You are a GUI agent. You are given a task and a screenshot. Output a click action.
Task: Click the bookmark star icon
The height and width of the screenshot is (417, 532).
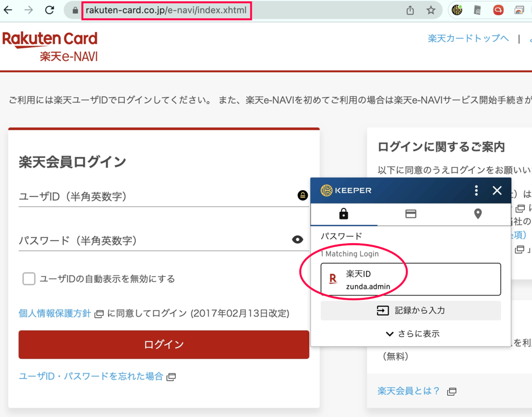(430, 9)
